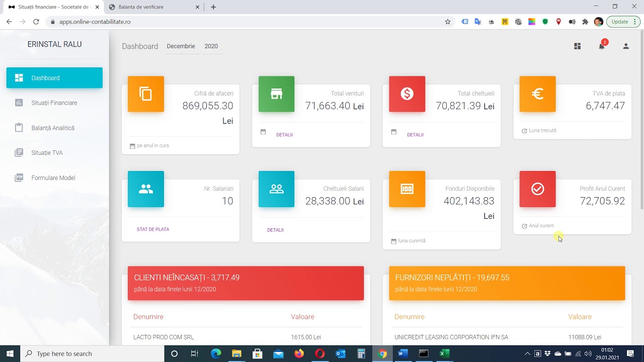The image size is (644, 362).
Task: Open the browser extensions puzzle icon
Action: (585, 22)
